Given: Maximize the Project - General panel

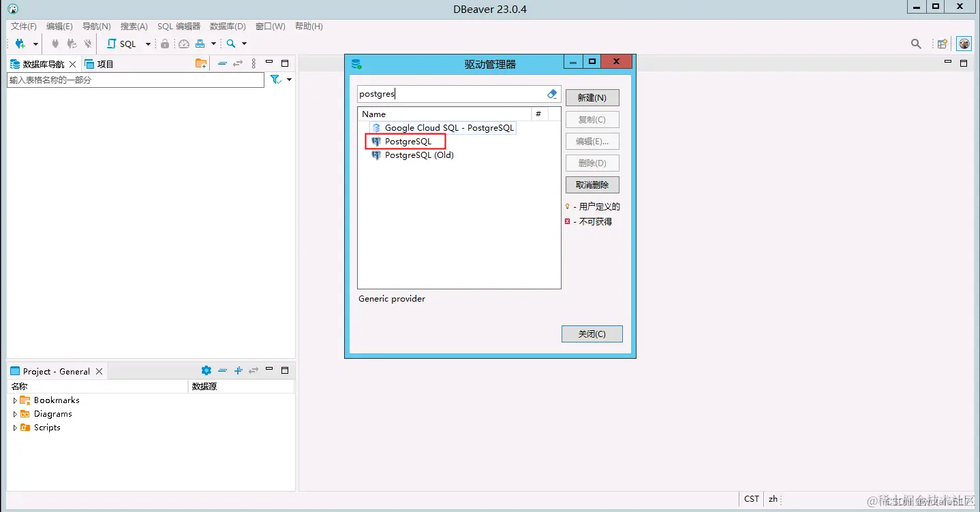Looking at the screenshot, I should tap(285, 370).
